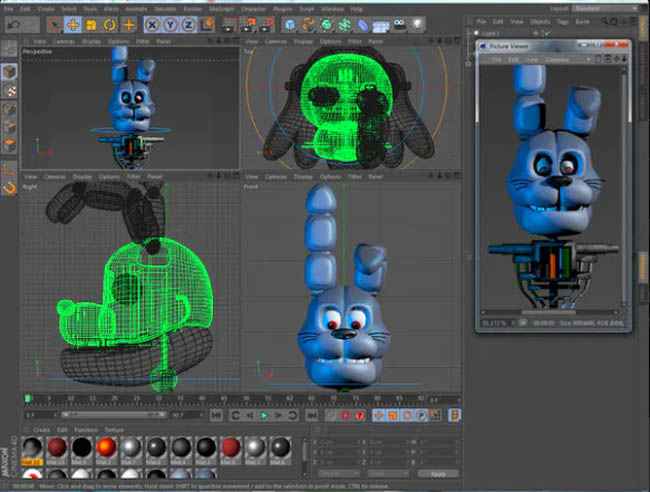Select Texture mode checker icon in sidebar
The height and width of the screenshot is (492, 650).
[x=9, y=91]
